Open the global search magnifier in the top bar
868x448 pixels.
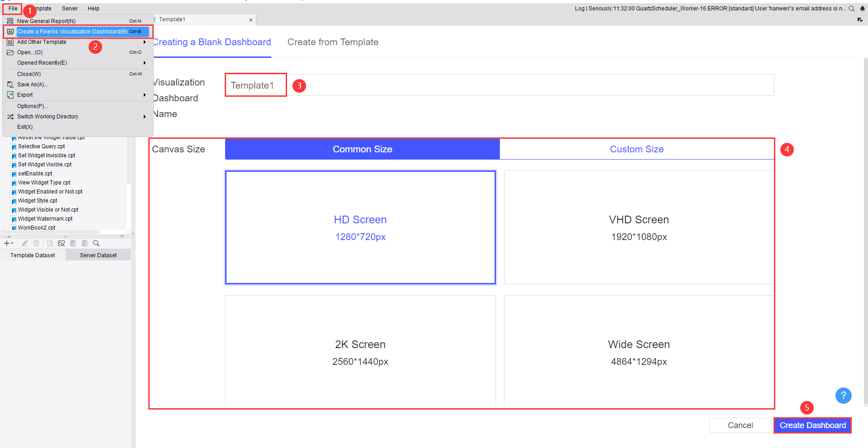point(852,8)
